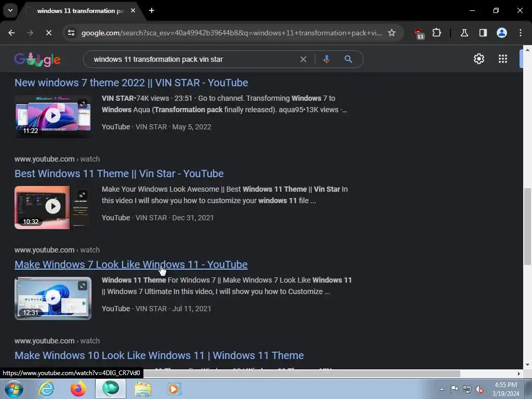
Task: Open the muted volume tray icon
Action: [x=480, y=390]
